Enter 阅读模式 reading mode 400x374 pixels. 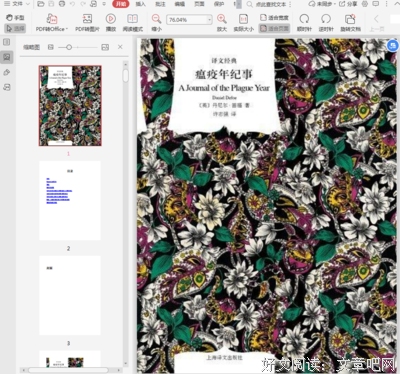tap(133, 23)
